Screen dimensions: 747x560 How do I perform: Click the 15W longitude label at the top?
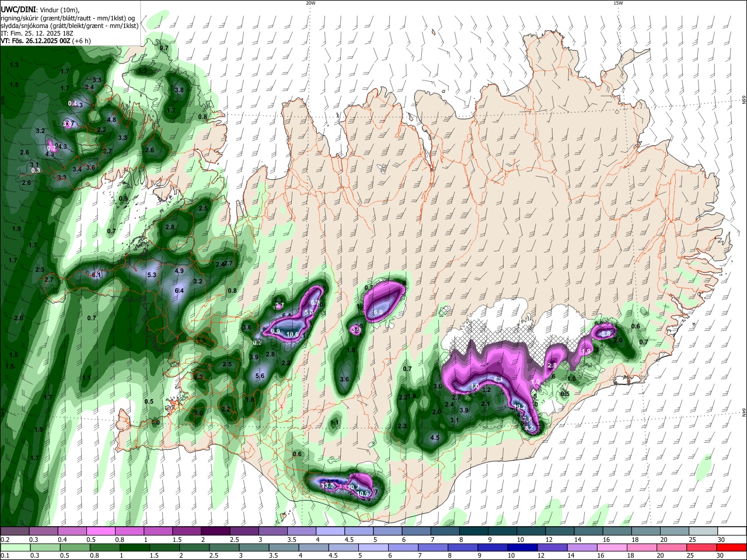(x=618, y=3)
